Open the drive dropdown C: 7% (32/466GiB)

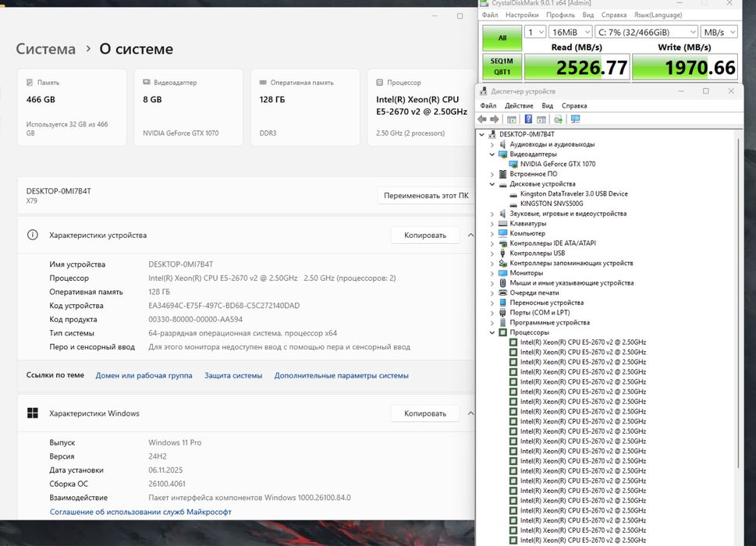pos(646,32)
